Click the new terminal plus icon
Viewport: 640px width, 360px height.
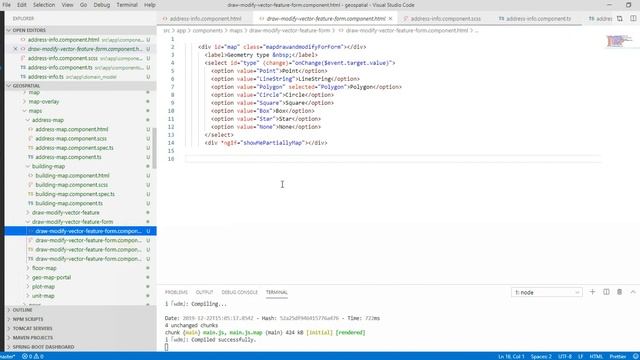coord(592,292)
